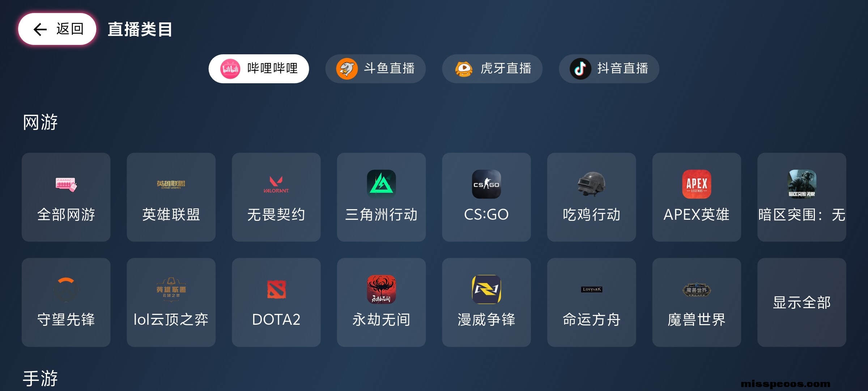The height and width of the screenshot is (391, 868).
Task: Open 守望先锋 Overwatch category
Action: point(66,302)
